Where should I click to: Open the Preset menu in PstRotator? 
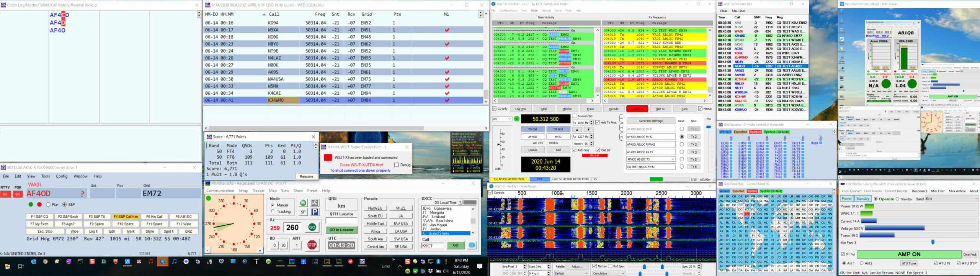(x=312, y=191)
